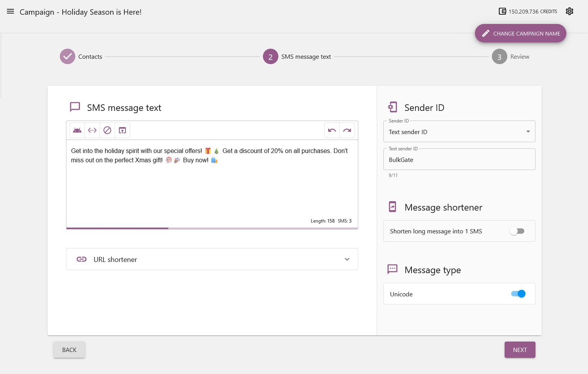Click the message length progress bar

click(212, 228)
